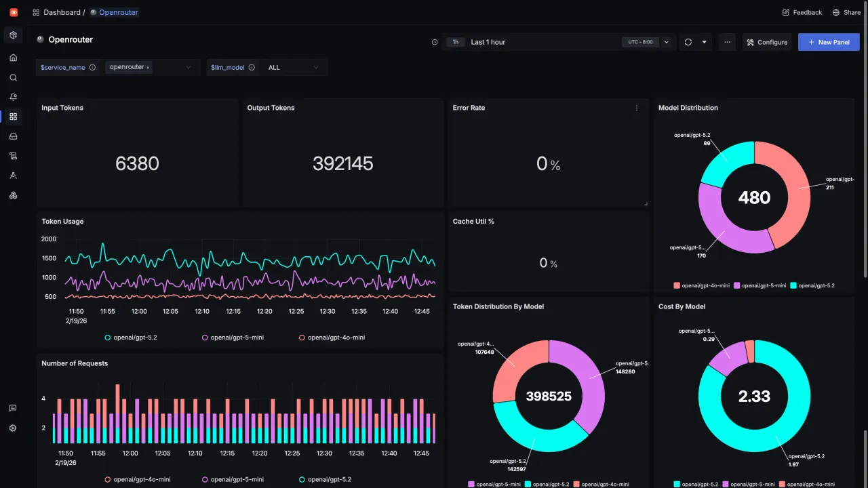The width and height of the screenshot is (868, 488).
Task: Click the Share button
Action: 846,12
